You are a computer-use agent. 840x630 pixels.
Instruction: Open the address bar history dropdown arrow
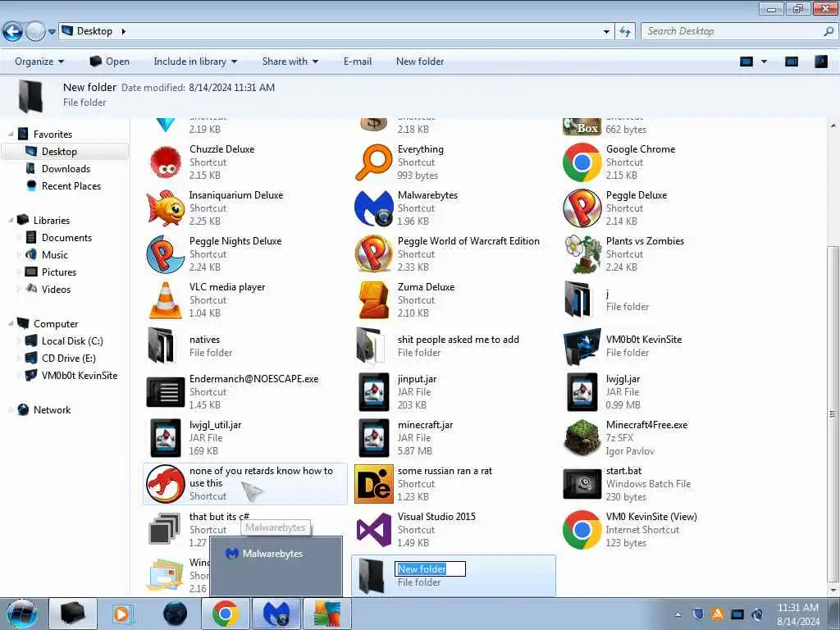606,32
